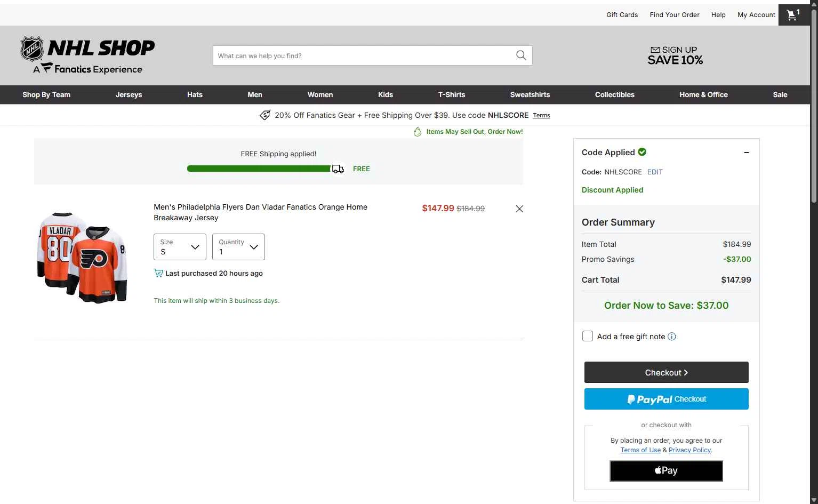Click the Order Summary heading
The image size is (818, 504).
[x=618, y=222]
